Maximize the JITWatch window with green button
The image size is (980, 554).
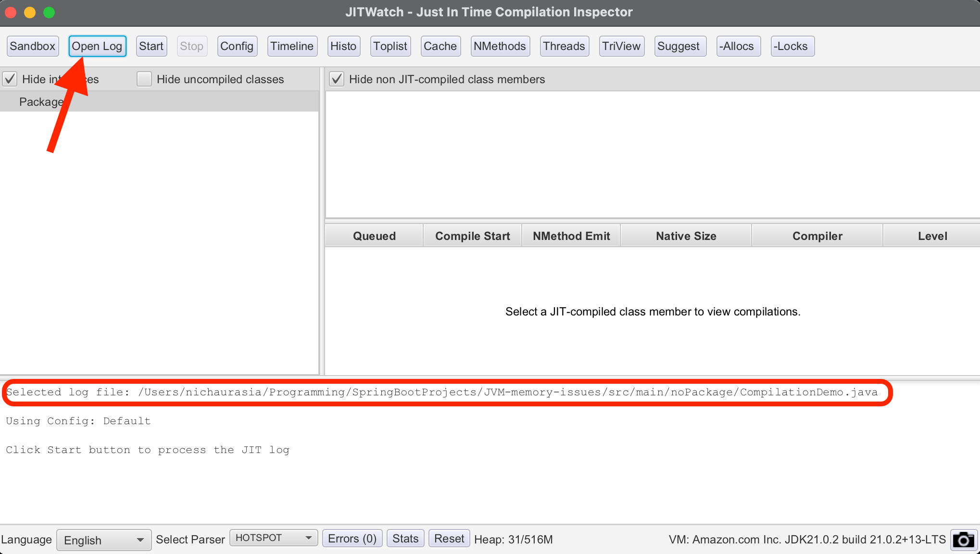point(49,12)
